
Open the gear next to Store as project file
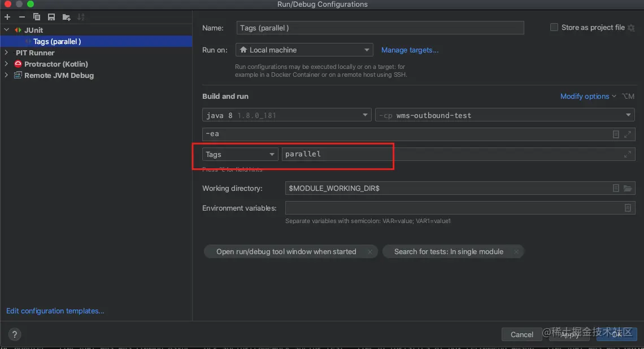(x=631, y=28)
